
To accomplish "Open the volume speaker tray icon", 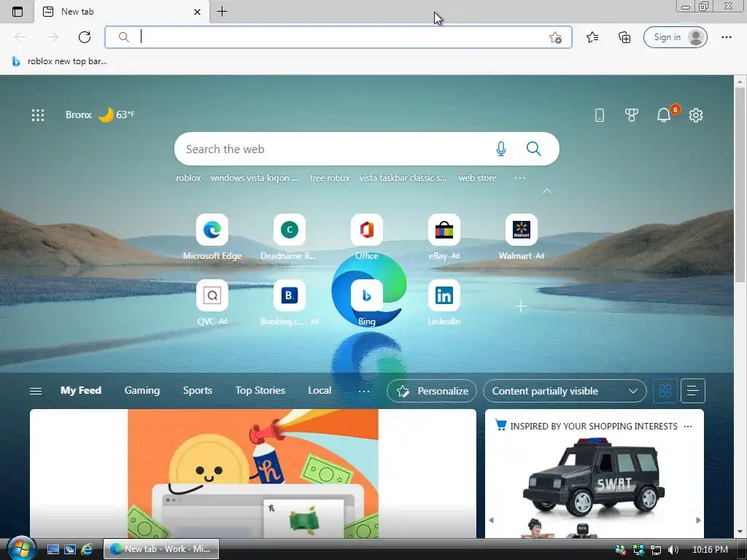I will click(673, 550).
